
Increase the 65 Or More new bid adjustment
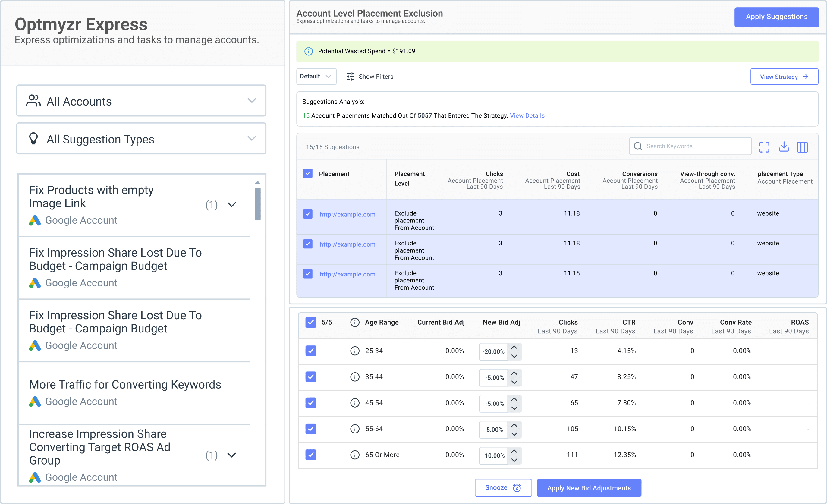(514, 451)
